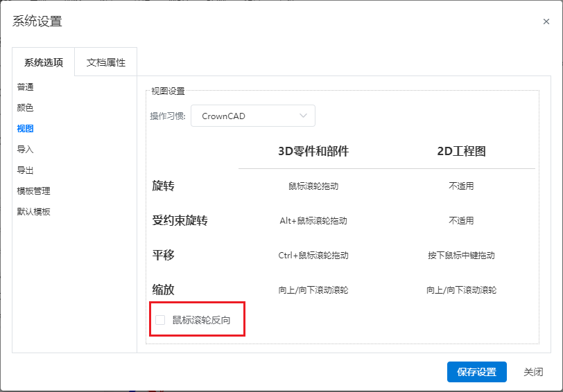This screenshot has width=563, height=392.
Task: Click the 受约束旋转 row label
Action: [180, 220]
